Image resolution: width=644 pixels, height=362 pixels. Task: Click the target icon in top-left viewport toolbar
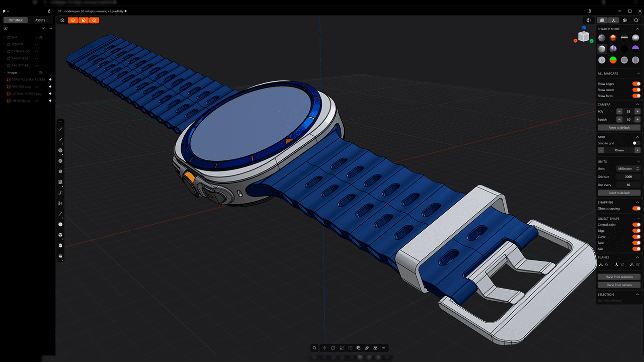62,21
